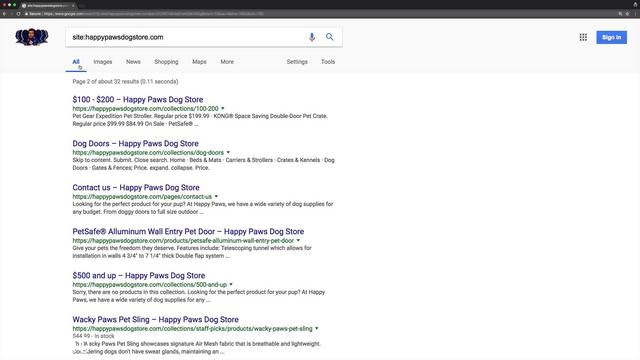The image size is (640, 360).
Task: Open the Settings menu
Action: 297,62
